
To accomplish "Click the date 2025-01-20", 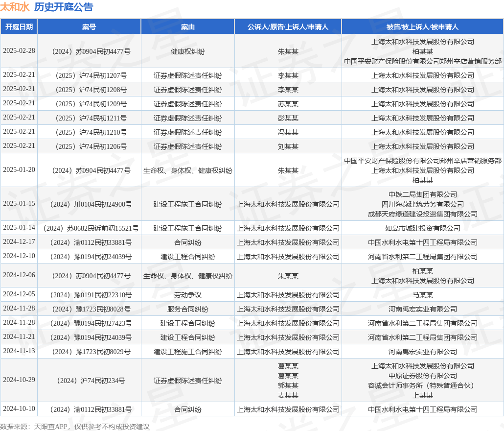I will click(19, 170).
